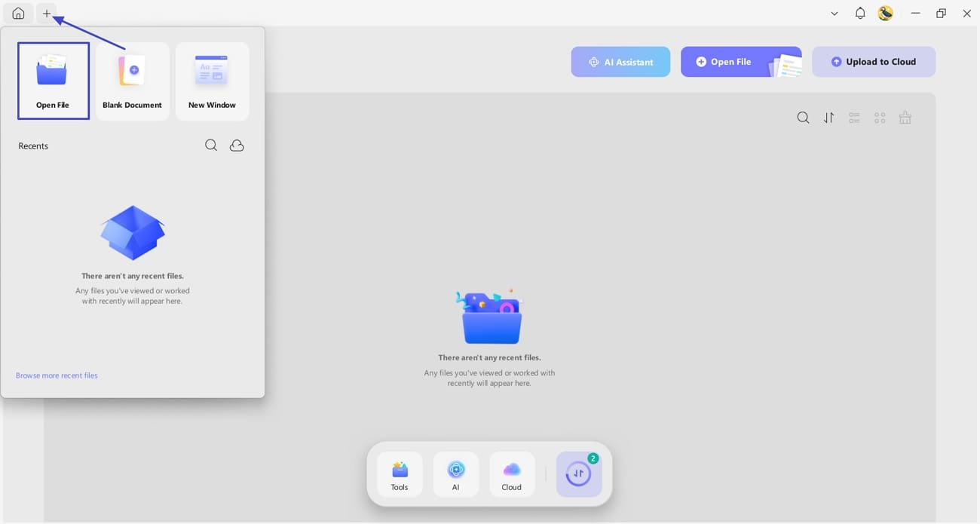This screenshot has height=524, width=980.
Task: Open a New Window
Action: (x=212, y=81)
